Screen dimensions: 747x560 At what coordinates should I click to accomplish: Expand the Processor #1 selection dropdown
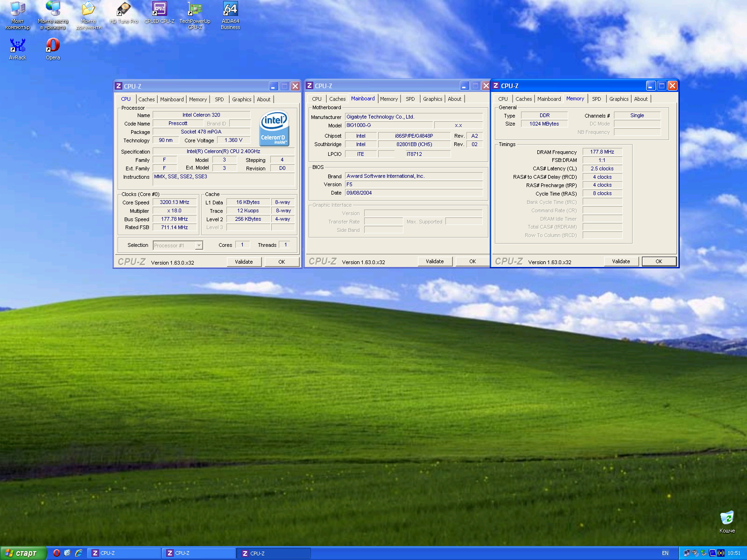click(199, 245)
